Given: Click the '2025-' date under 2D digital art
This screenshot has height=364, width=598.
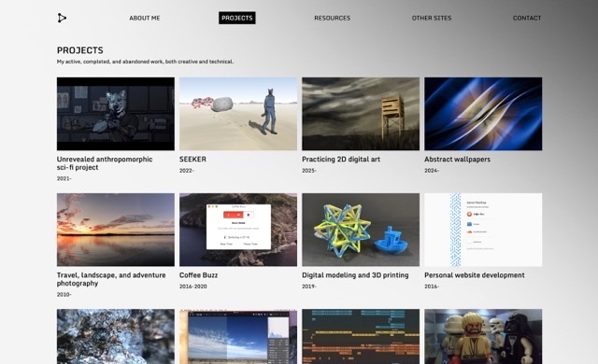Looking at the screenshot, I should tap(309, 171).
